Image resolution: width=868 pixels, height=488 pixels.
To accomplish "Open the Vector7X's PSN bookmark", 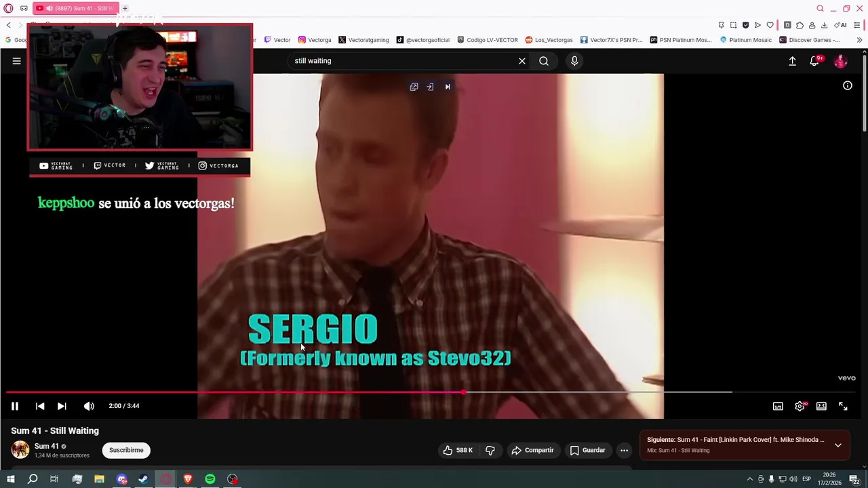I will 611,40.
